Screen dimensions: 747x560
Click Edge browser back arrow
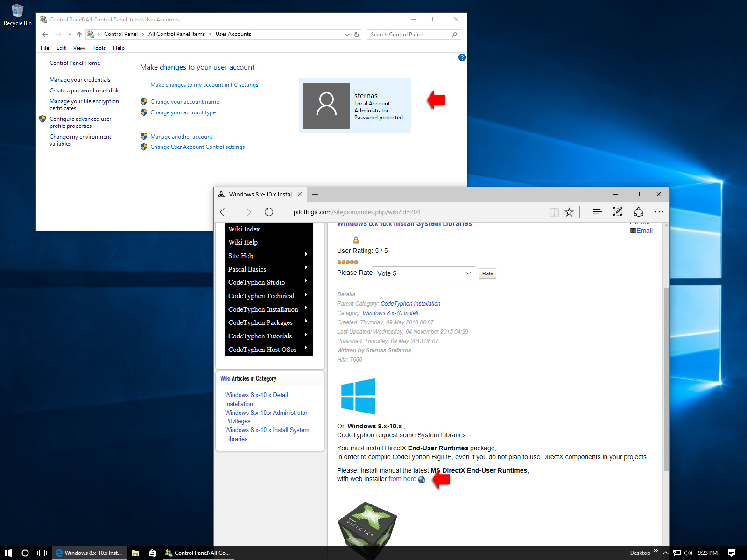click(x=225, y=212)
